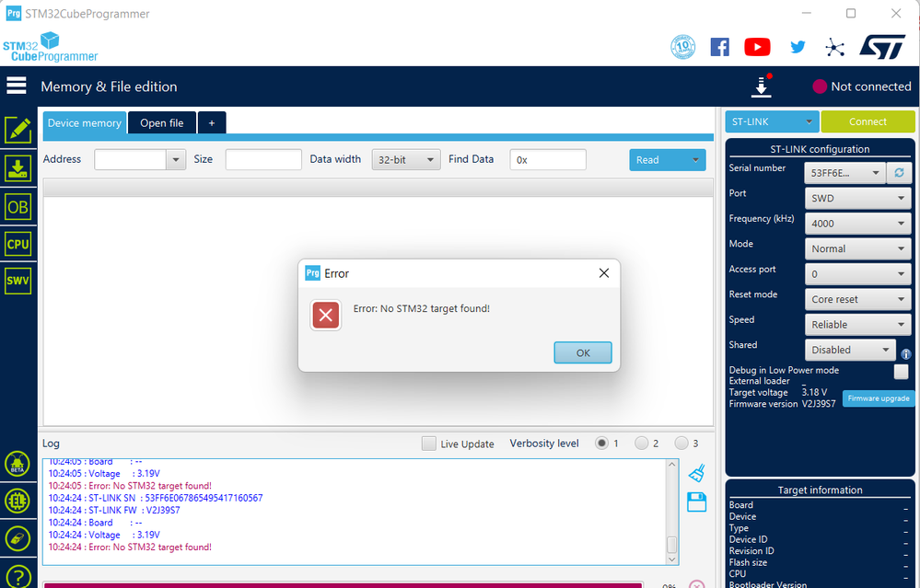Clear the log with the broom icon
Image resolution: width=920 pixels, height=588 pixels.
697,473
